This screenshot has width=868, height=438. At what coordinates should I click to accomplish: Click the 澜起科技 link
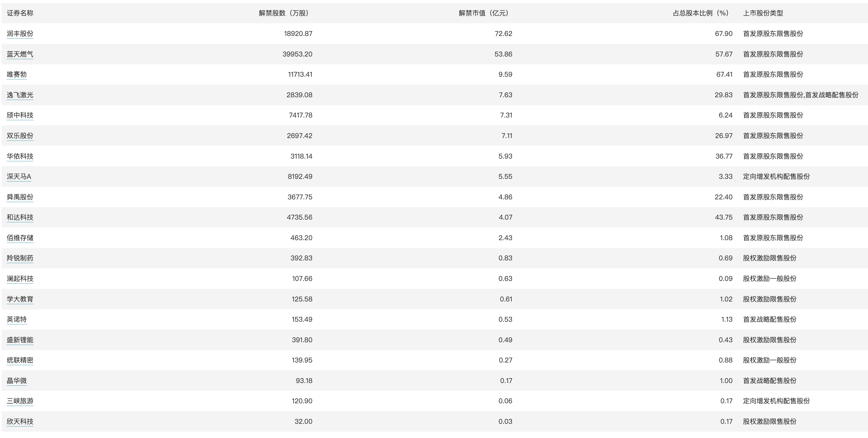(20, 279)
